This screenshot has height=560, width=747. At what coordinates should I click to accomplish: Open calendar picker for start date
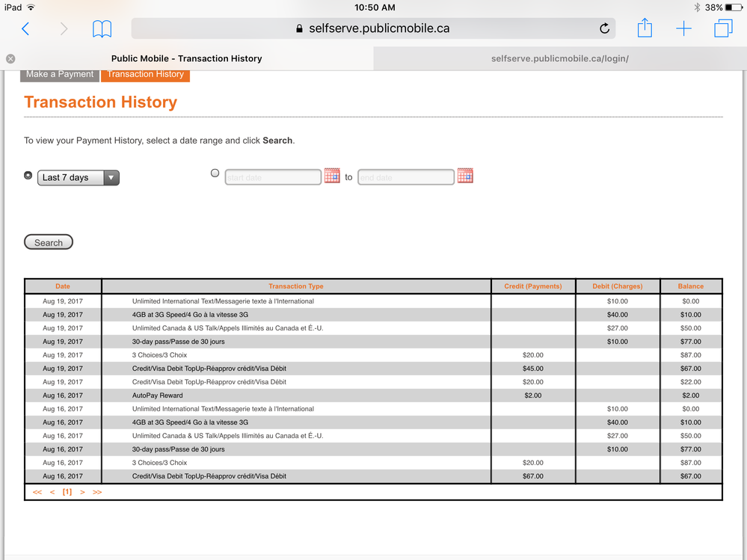pyautogui.click(x=332, y=176)
